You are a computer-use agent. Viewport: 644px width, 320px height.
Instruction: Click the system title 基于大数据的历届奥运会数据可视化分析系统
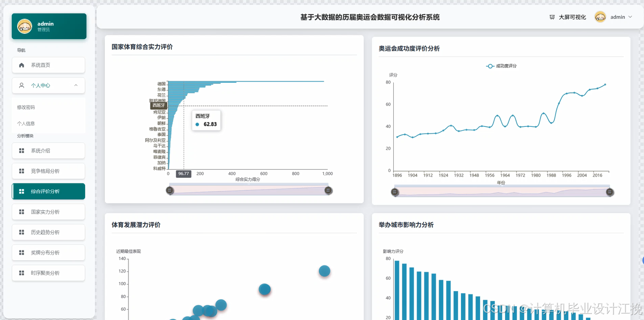pyautogui.click(x=370, y=17)
